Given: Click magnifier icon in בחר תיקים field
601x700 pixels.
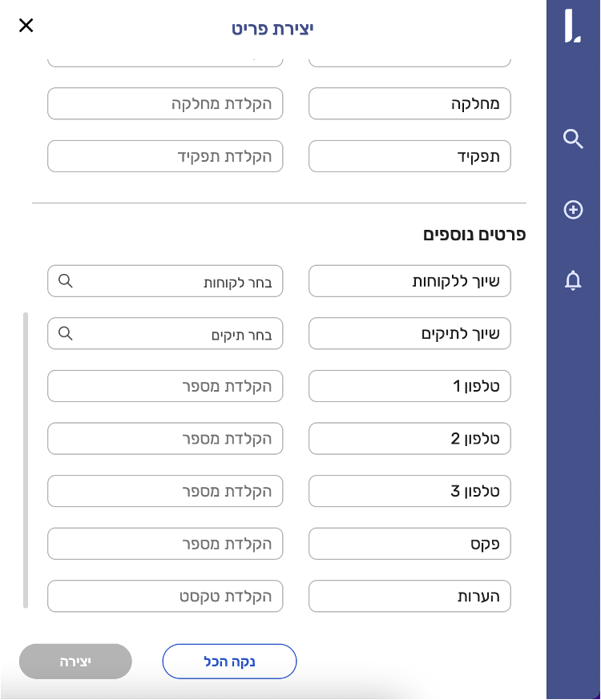Looking at the screenshot, I should click(x=66, y=332).
